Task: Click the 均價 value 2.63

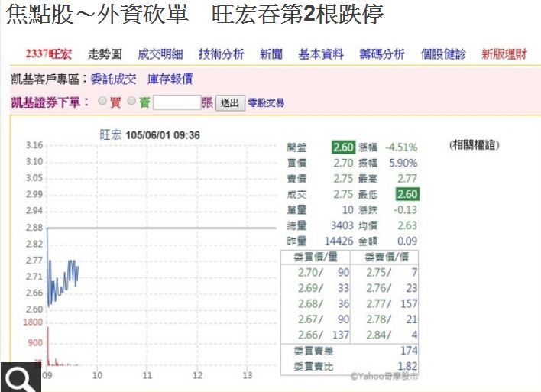Action: click(407, 225)
